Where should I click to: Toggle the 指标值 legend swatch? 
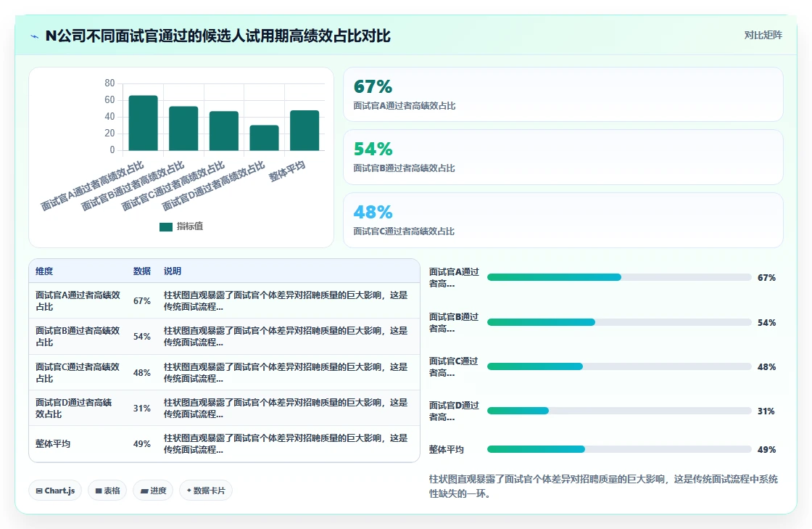166,227
